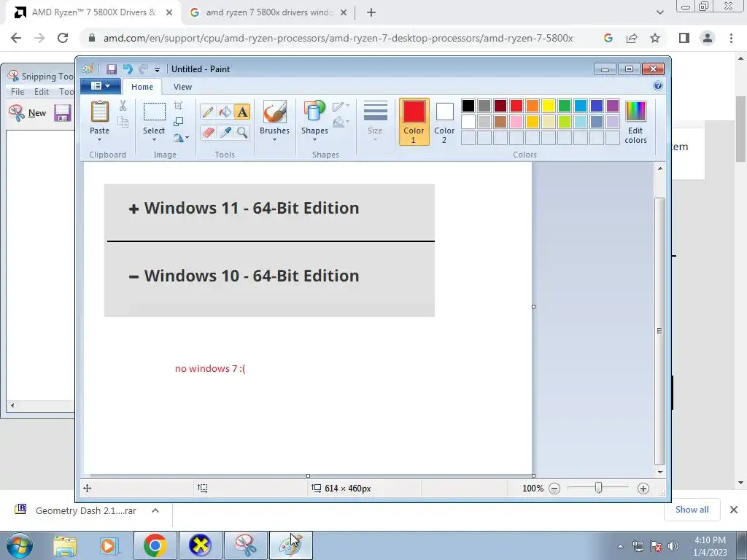Click the Zoom in plus button
Viewport: 747px width, 560px height.
(x=643, y=488)
